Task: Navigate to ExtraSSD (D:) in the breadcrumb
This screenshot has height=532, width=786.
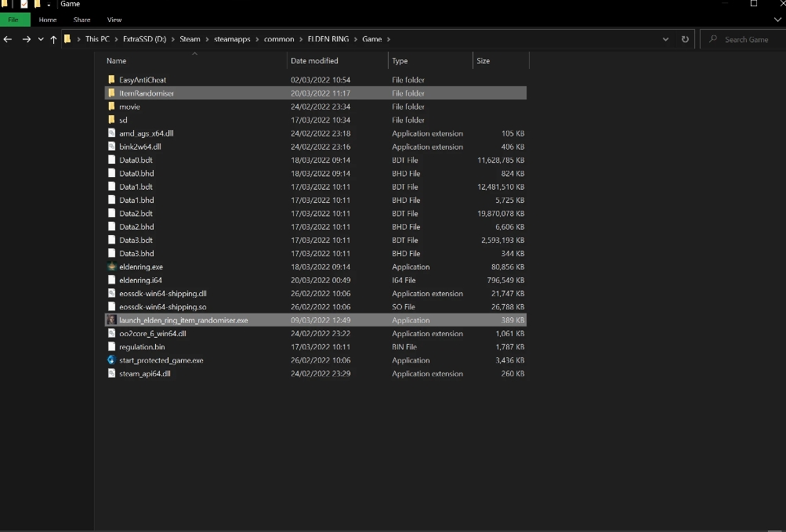Action: [144, 39]
